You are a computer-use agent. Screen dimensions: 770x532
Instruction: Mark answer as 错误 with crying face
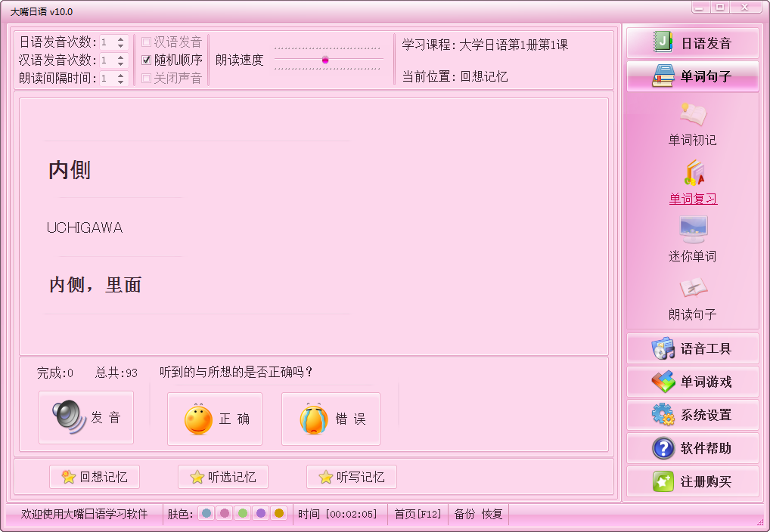[x=331, y=419]
